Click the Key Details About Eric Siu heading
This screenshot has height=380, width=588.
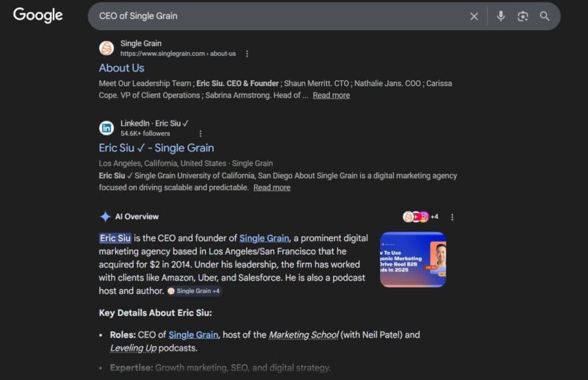(155, 313)
